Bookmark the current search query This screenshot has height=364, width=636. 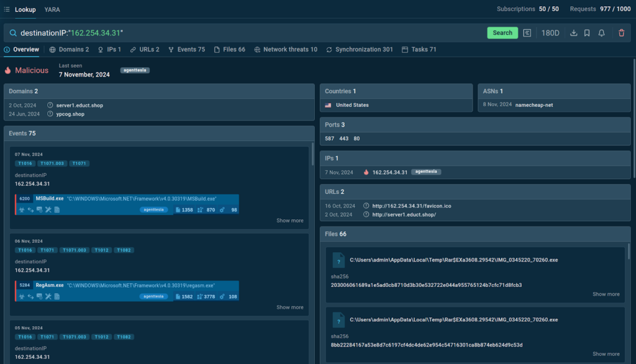click(x=587, y=33)
